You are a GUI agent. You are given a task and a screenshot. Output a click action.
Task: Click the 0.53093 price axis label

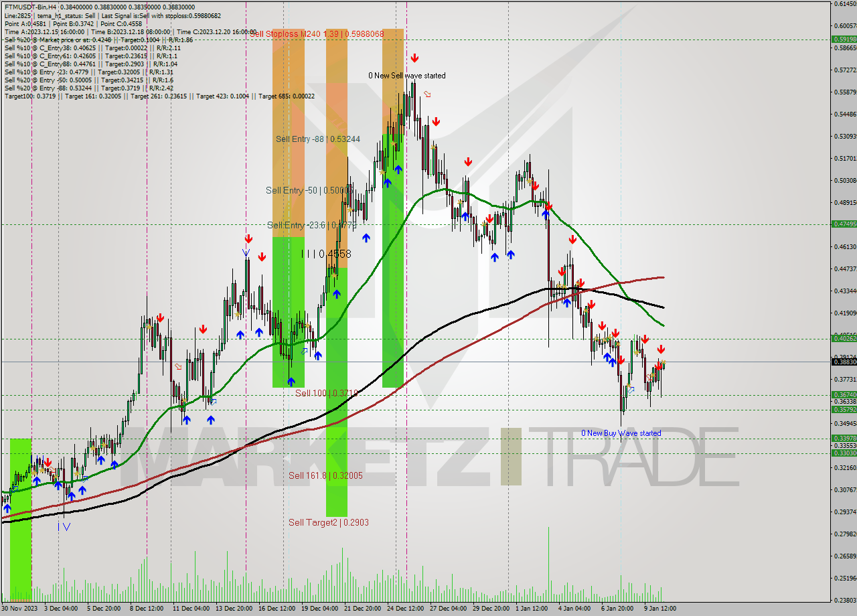[846, 136]
